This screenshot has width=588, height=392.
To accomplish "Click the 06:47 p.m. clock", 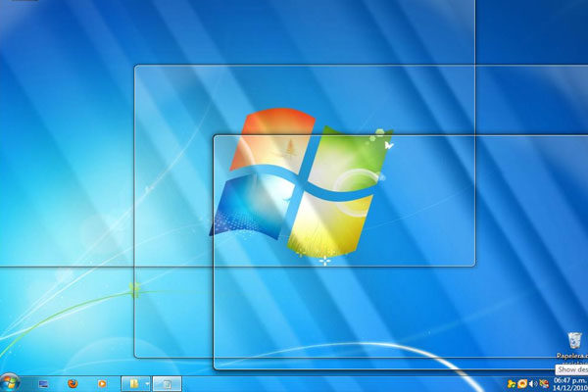I will pyautogui.click(x=570, y=380).
